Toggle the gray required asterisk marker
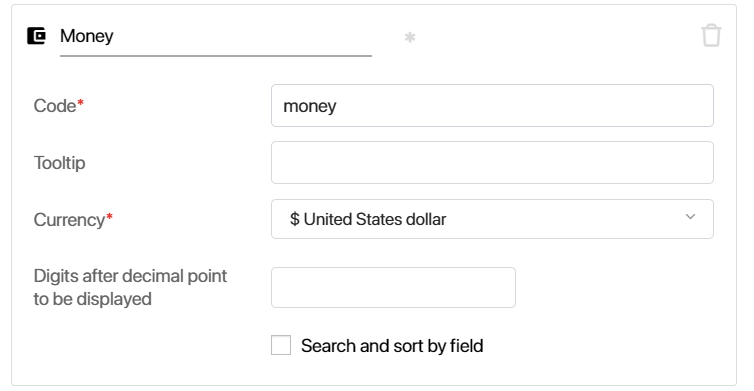The width and height of the screenshot is (754, 391). click(410, 37)
